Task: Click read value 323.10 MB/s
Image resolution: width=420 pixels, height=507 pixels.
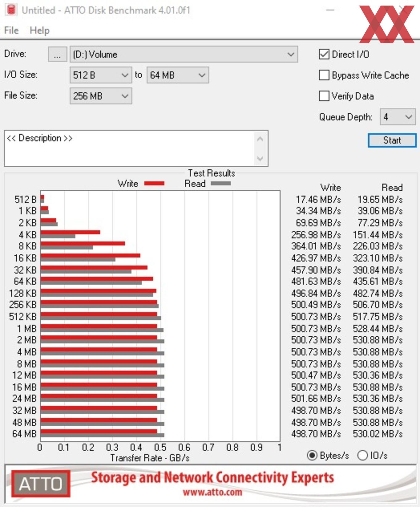Action: [x=378, y=258]
